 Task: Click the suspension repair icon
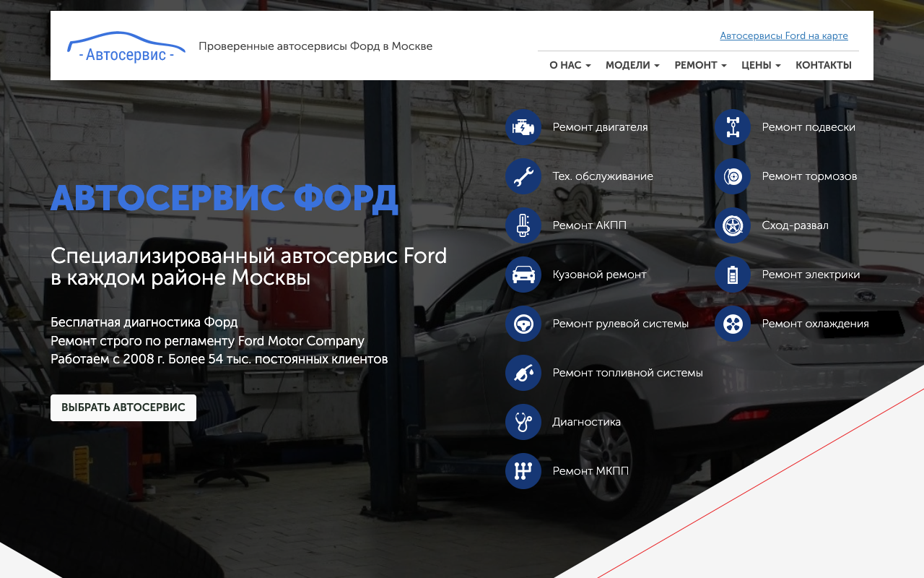click(733, 127)
